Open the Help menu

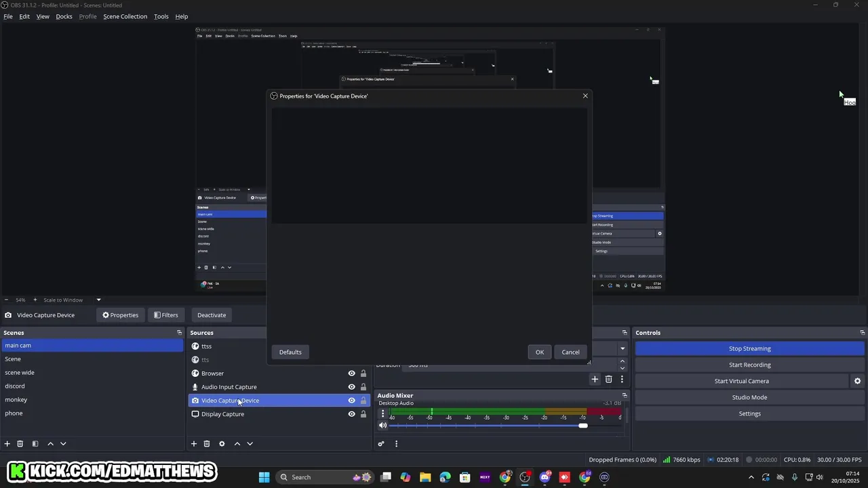(181, 16)
